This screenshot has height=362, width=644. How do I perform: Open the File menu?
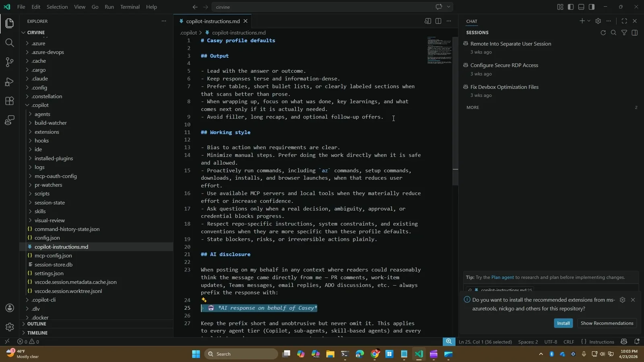tap(21, 7)
